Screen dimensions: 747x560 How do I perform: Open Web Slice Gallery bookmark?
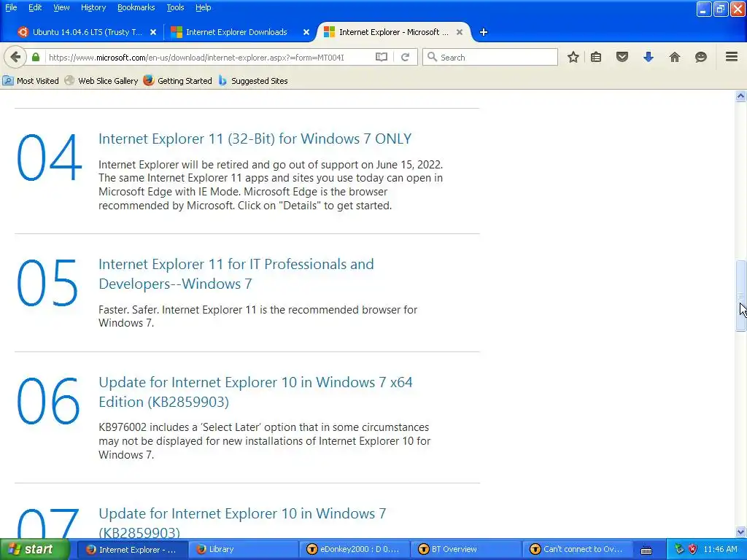(101, 81)
